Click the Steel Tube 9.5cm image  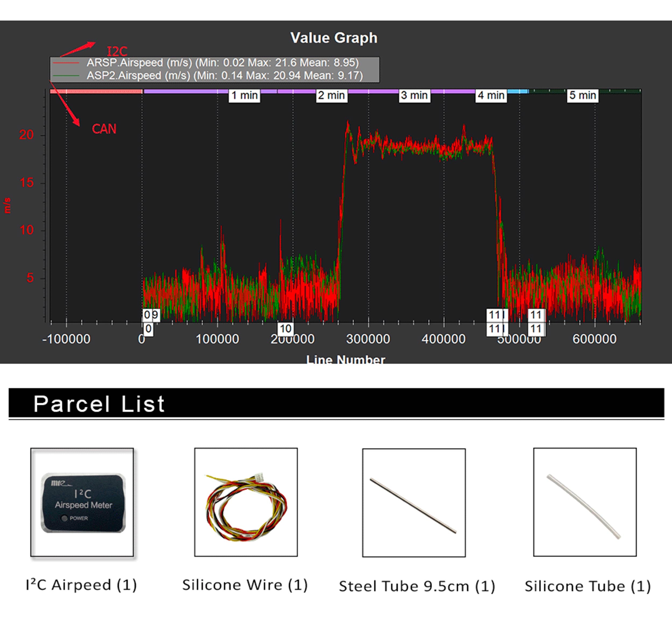[x=414, y=503]
